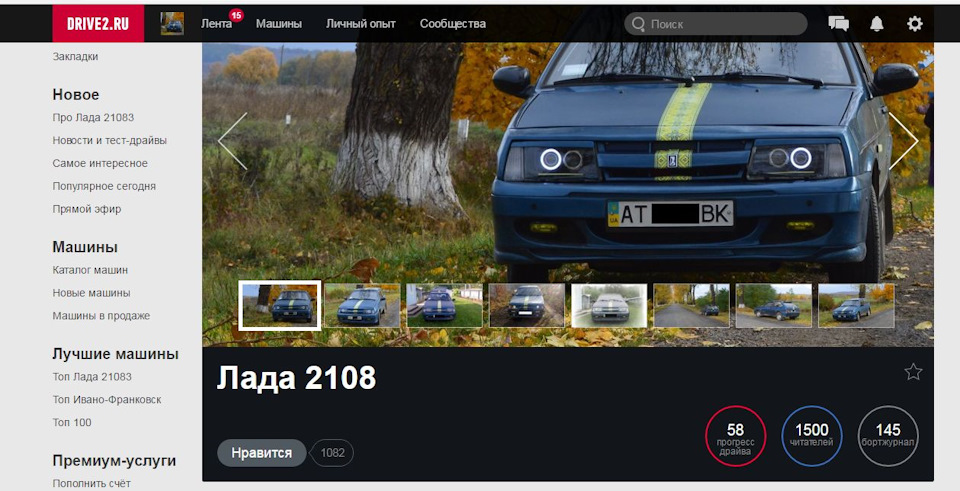Open the Каталог машин link

90,270
